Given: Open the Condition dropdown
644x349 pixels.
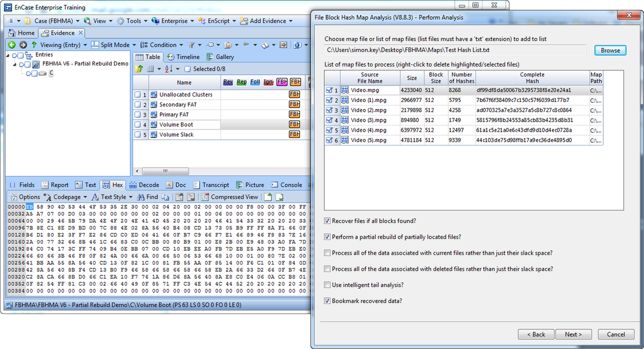Looking at the screenshot, I should point(162,45).
